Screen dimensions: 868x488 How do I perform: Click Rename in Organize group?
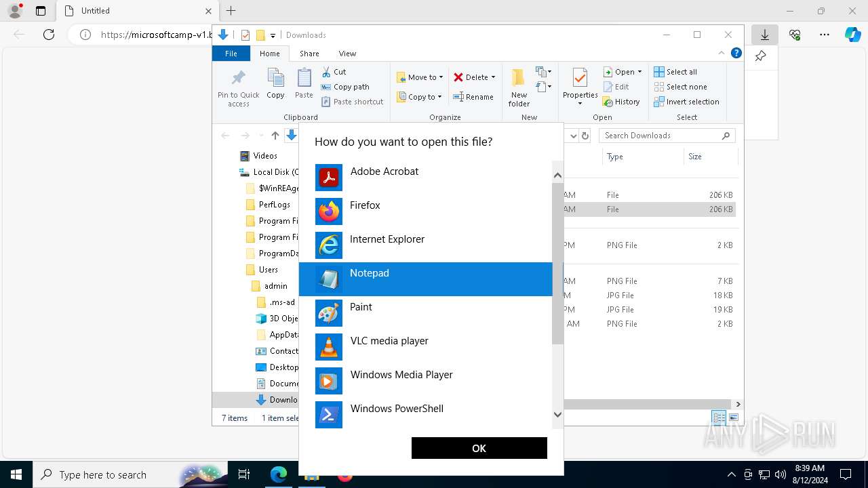473,97
